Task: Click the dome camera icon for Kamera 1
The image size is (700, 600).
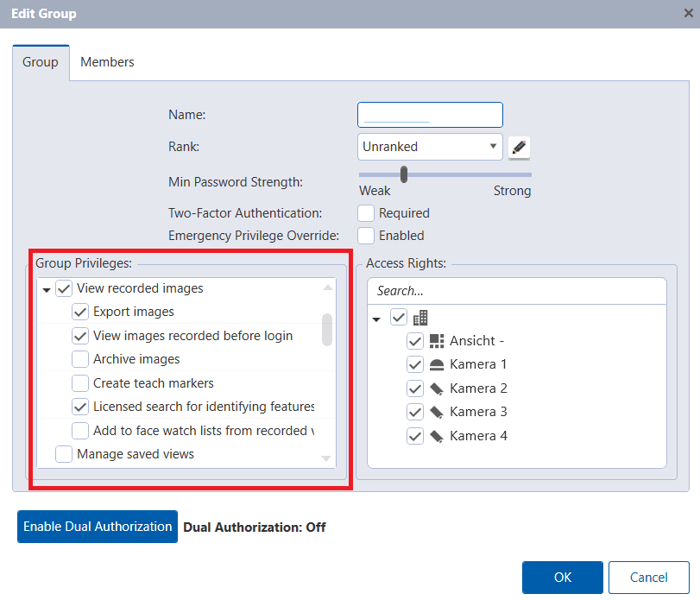Action: 437,364
